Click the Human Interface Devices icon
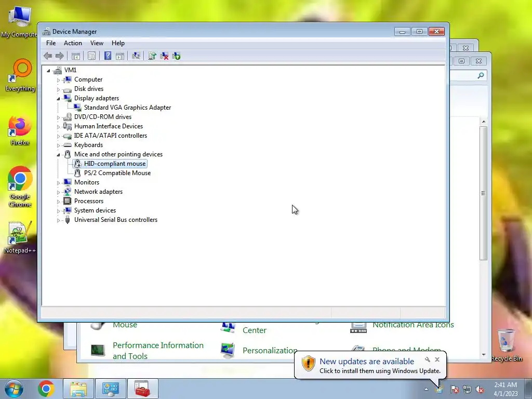Viewport: 532px width, 399px height. tap(68, 126)
